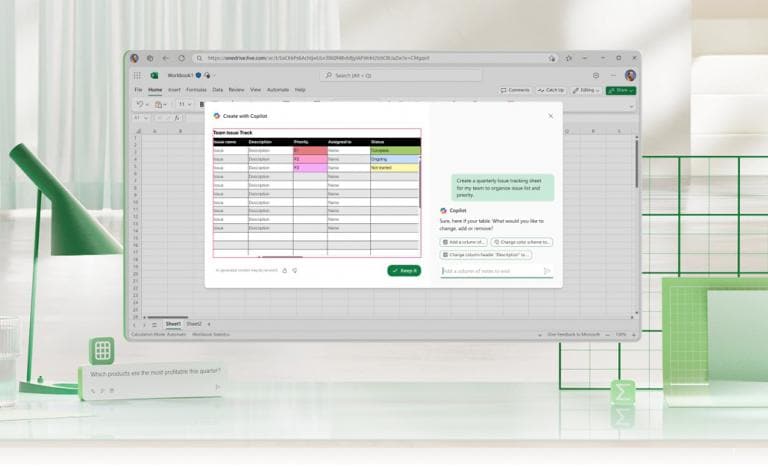Select the 'Add a column of...' suggestion
The image size is (768, 470).
pyautogui.click(x=464, y=242)
